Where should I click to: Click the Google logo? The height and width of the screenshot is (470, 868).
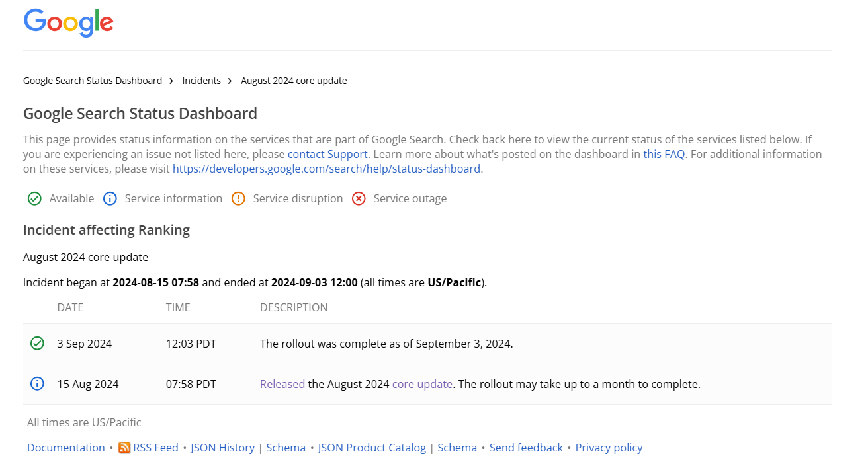pyautogui.click(x=69, y=23)
